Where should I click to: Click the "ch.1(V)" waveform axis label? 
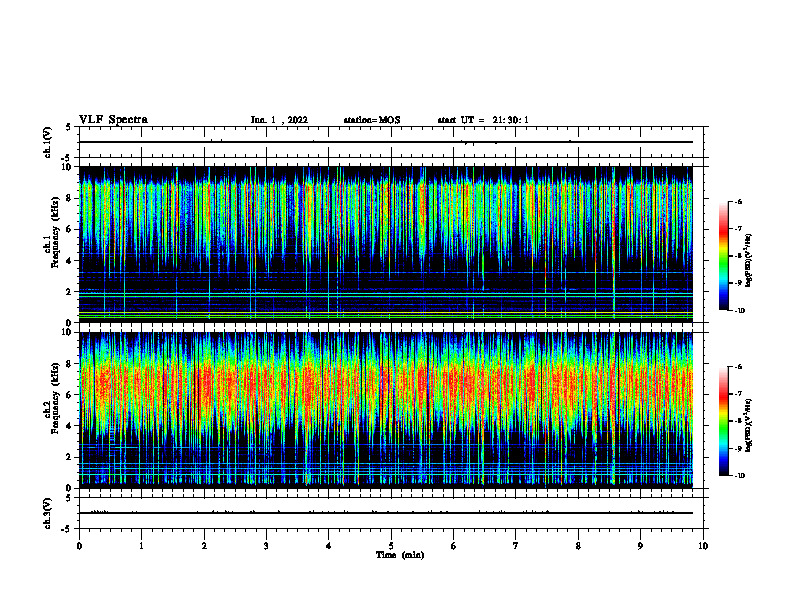click(x=48, y=142)
